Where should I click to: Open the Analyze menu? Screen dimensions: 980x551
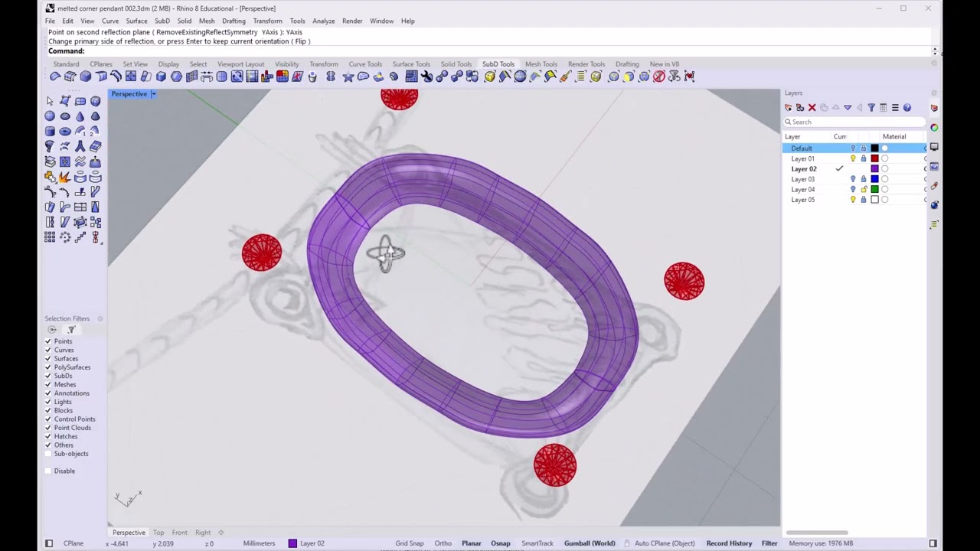[x=323, y=21]
